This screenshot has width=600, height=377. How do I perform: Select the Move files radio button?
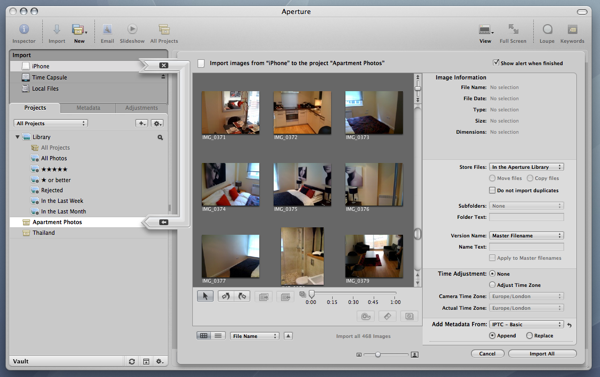[x=492, y=178]
